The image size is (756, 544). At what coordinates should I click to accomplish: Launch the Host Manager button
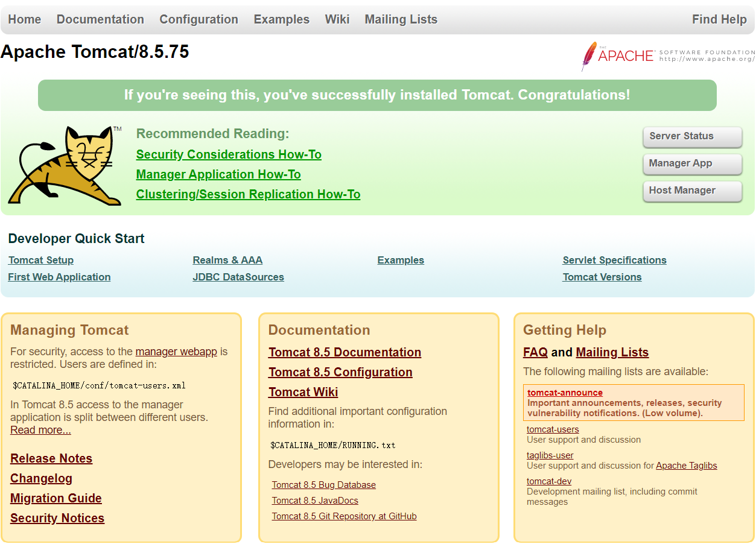tap(693, 191)
